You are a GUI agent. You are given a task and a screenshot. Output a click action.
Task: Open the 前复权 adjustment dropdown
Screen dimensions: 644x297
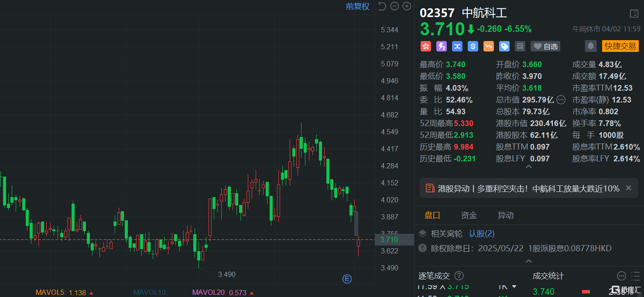pyautogui.click(x=358, y=6)
